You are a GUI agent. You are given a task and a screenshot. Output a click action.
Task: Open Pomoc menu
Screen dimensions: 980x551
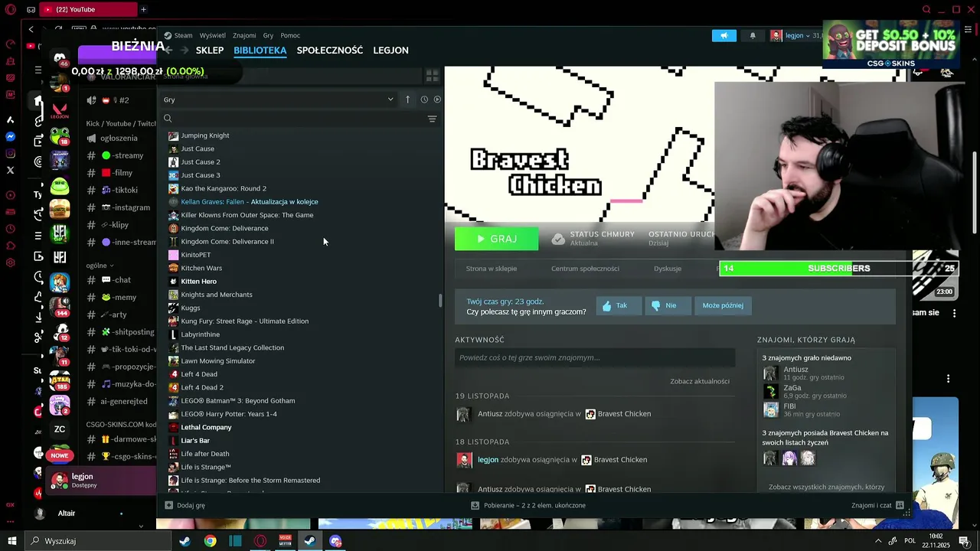(290, 35)
